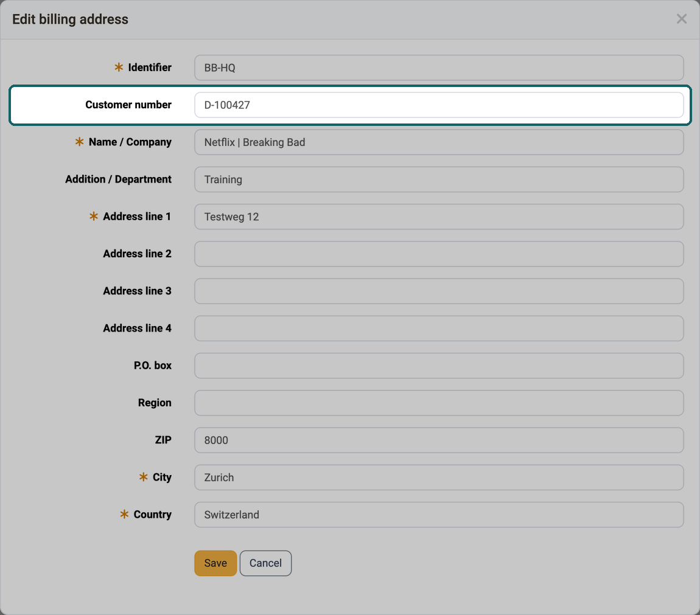Select the City field with Zurich
Viewport: 700px width, 615px height.
pos(439,478)
